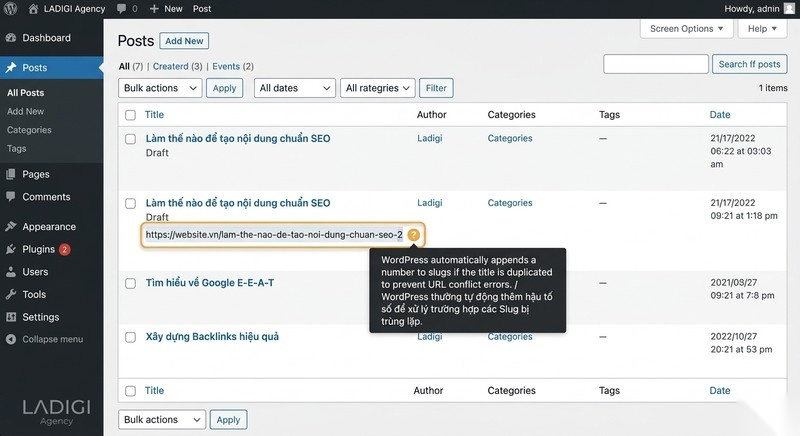Click the Categories link of second draft
This screenshot has width=800, height=436.
tap(510, 203)
